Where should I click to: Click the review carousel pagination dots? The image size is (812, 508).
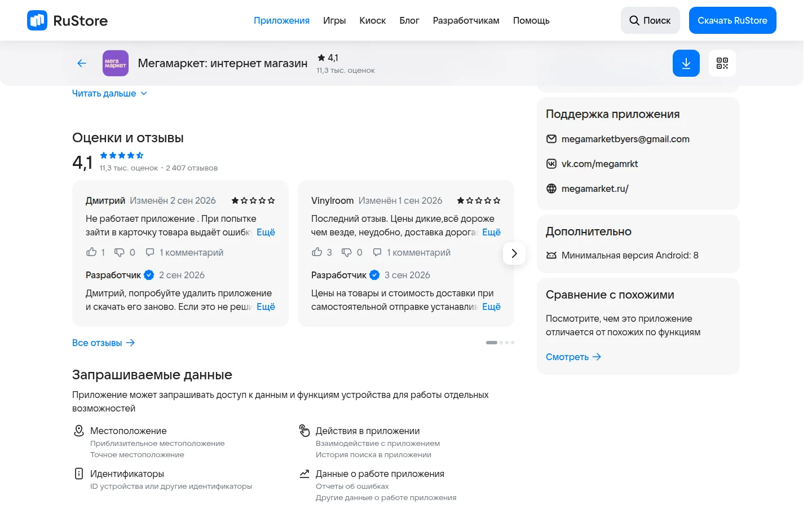[500, 343]
